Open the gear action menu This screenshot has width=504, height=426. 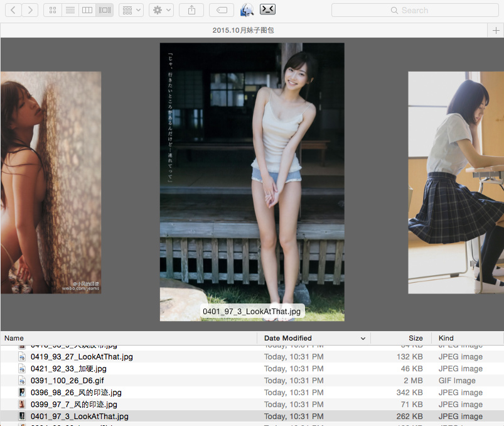(x=161, y=10)
